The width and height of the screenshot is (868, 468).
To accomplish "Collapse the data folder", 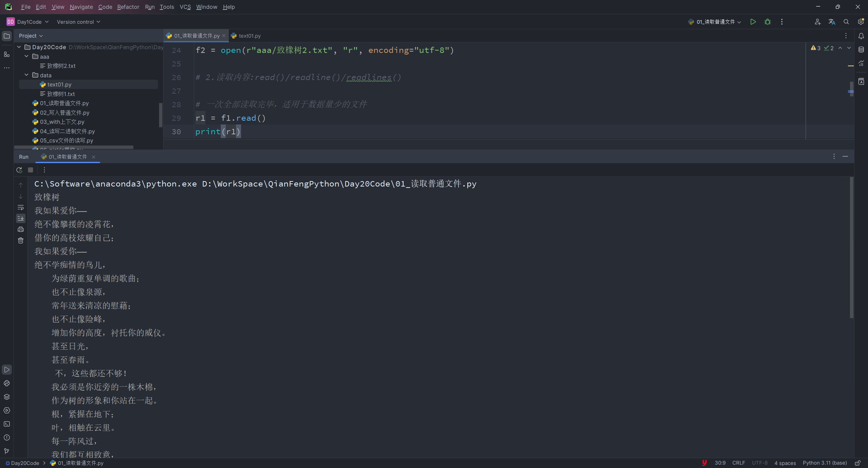I will pos(27,75).
